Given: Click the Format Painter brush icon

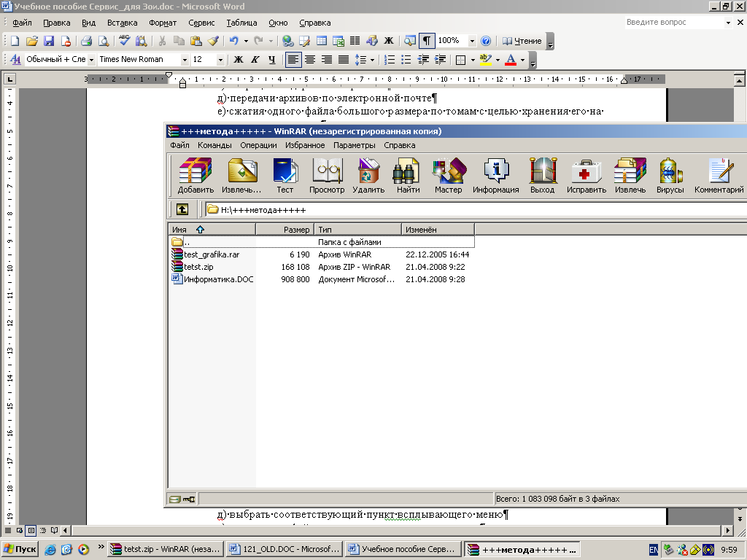Looking at the screenshot, I should click(x=213, y=41).
